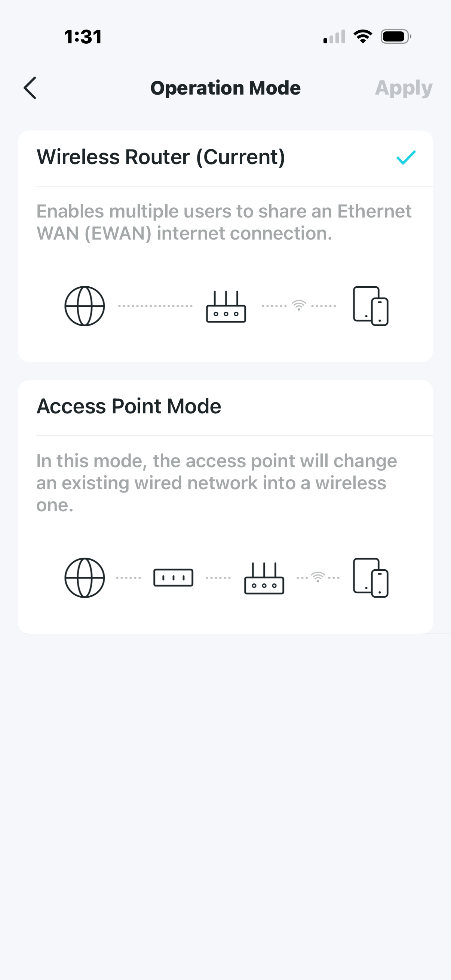451x980 pixels.
Task: Tap the 1:31 clock in status bar
Action: (x=83, y=37)
